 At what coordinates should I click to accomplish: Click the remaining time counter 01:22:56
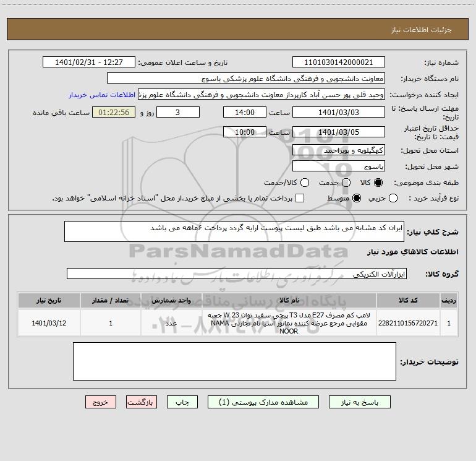(x=114, y=112)
